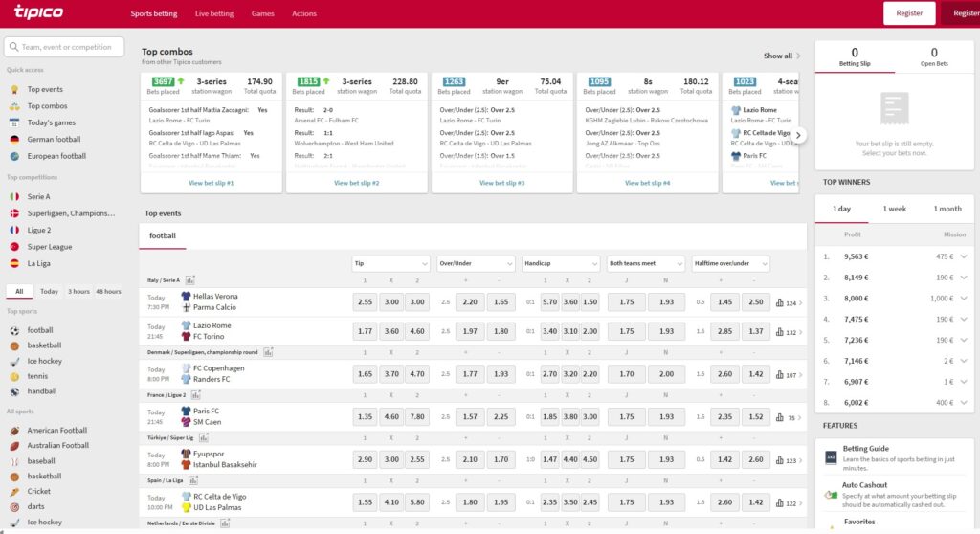Screen dimensions: 980x534
Task: Open Sports betting menu
Action: 154,13
